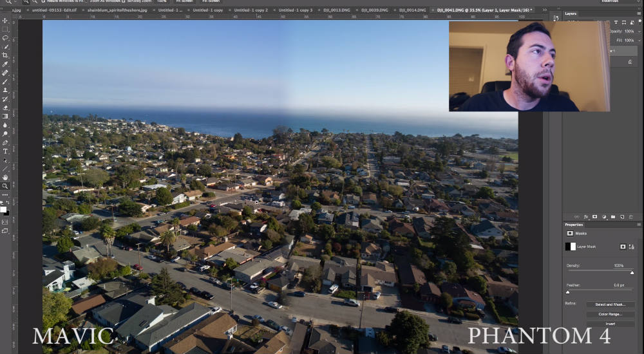Click the link layers icon
This screenshot has width=644, height=354.
click(x=576, y=217)
